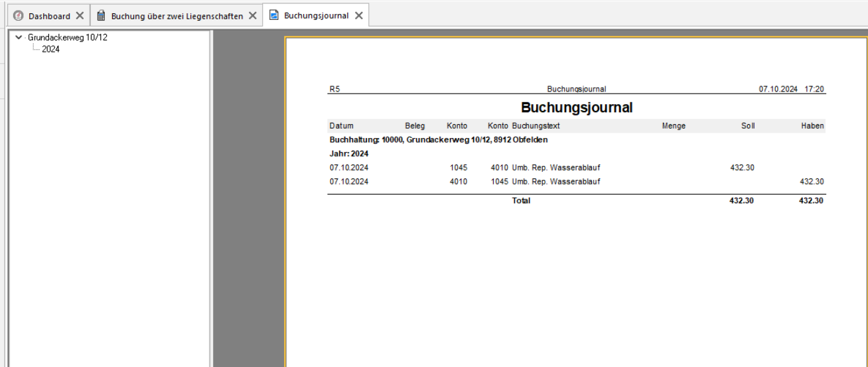Click the Beleg column header
This screenshot has width=868, height=367.
[415, 126]
